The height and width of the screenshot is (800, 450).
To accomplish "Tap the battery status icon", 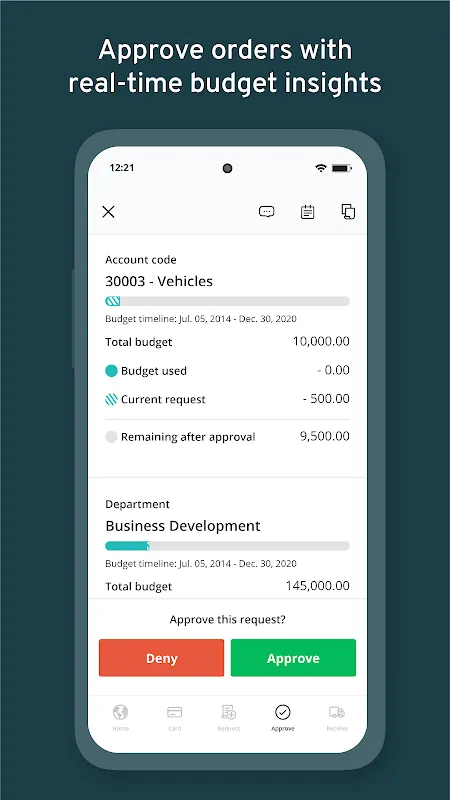I will click(340, 168).
